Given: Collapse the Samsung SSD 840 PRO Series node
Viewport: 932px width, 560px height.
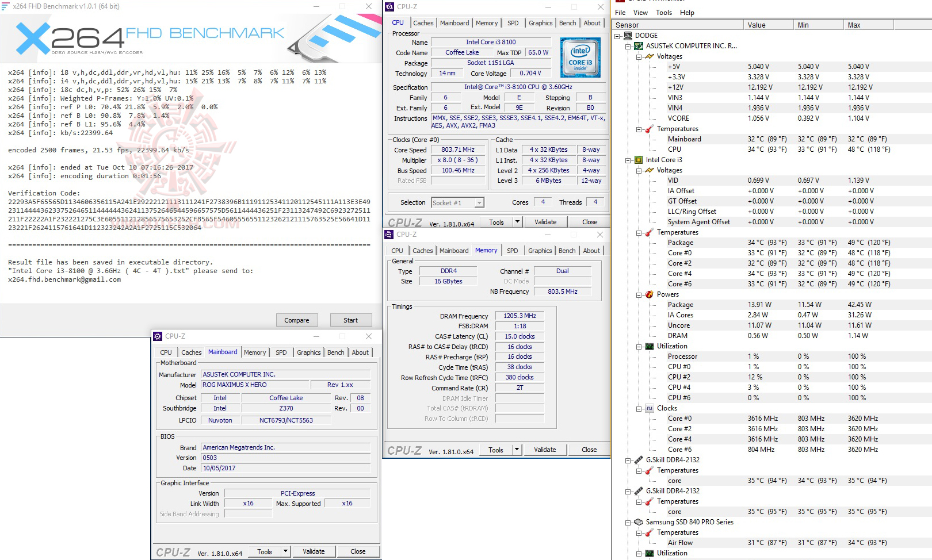Looking at the screenshot, I should point(628,522).
